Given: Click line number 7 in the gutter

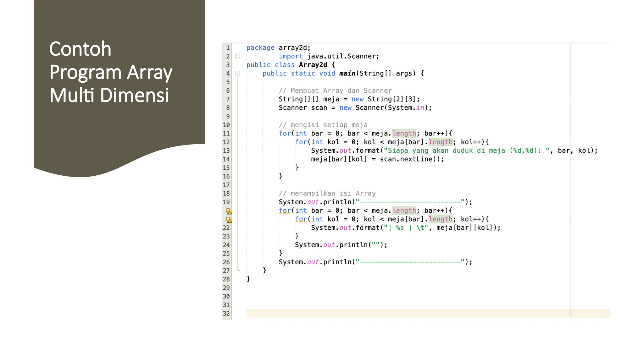Looking at the screenshot, I should tap(228, 99).
